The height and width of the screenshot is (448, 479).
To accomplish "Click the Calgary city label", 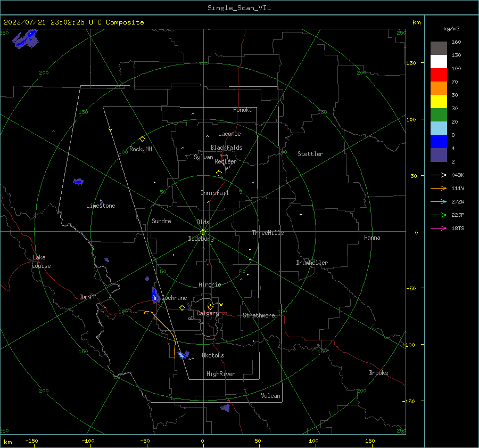I will click(x=208, y=313).
